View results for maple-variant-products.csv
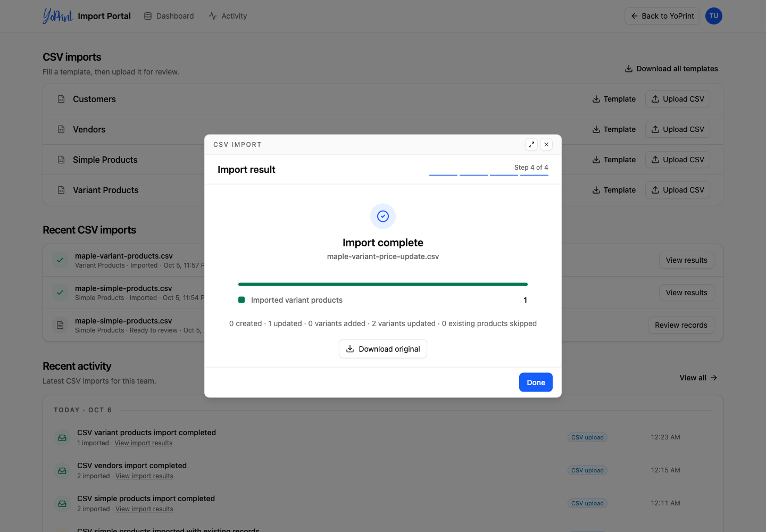Screen dimensions: 766x532 click(687, 260)
